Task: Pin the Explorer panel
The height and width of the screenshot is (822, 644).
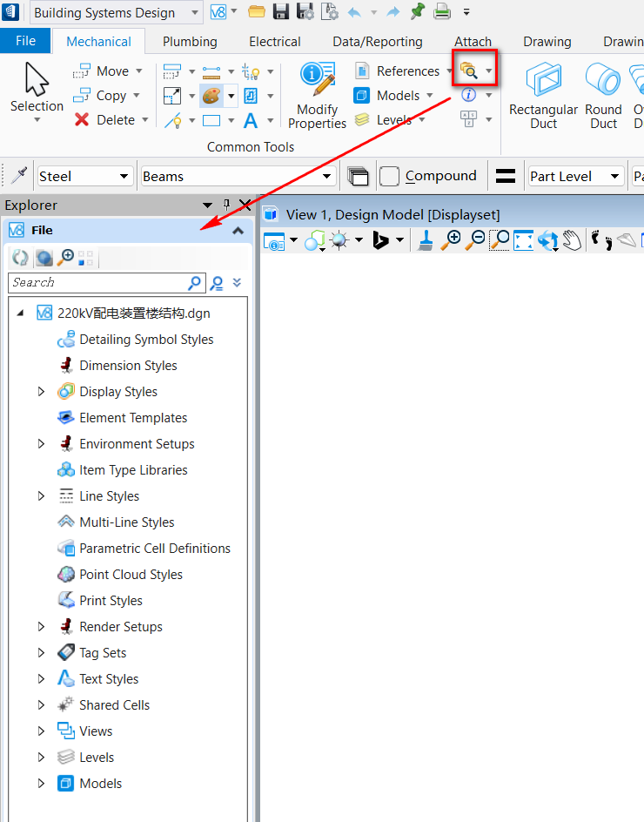Action: click(x=226, y=205)
